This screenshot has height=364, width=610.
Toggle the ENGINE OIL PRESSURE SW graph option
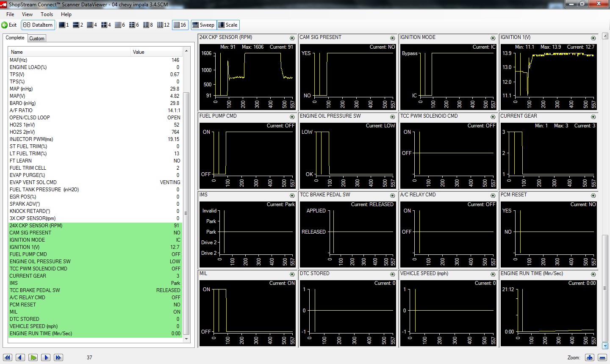pos(393,117)
